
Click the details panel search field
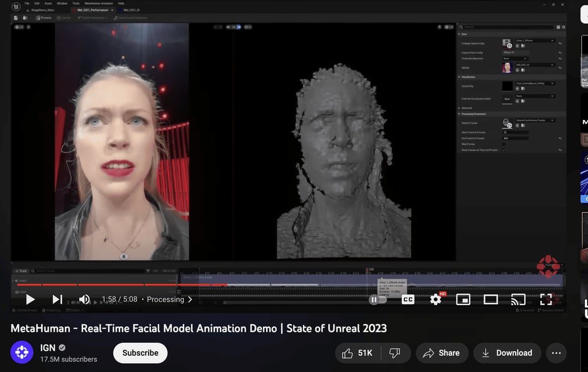click(x=506, y=27)
